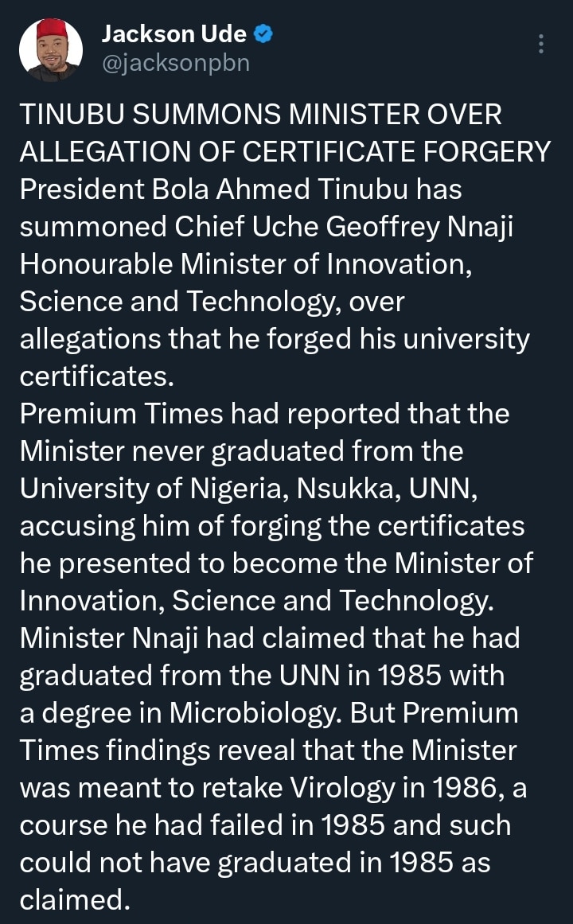Click 'Honourable Minister of Innovation,' text
573x924 pixels.
click(247, 264)
